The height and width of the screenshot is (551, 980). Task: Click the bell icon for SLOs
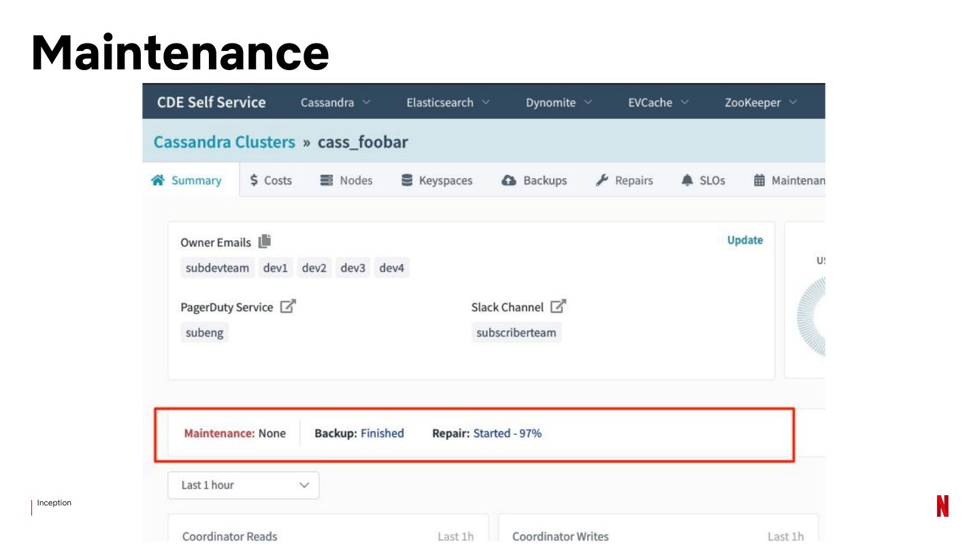(687, 180)
